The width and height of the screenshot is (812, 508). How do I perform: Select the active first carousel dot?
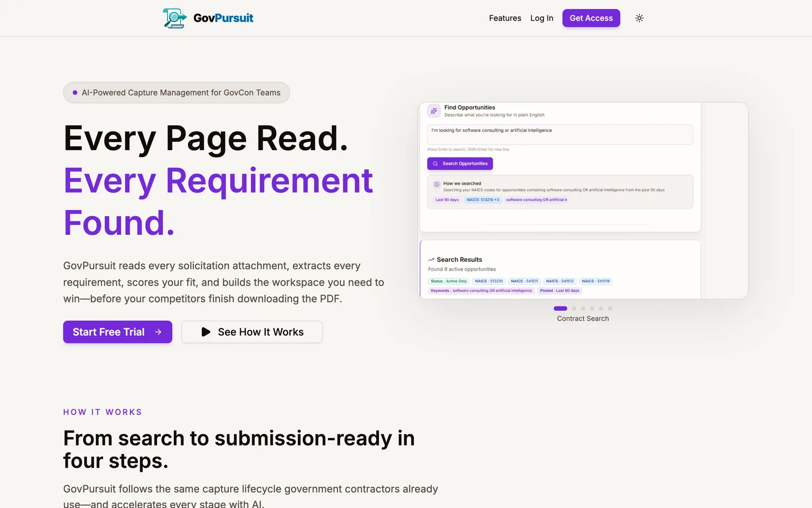(561, 309)
